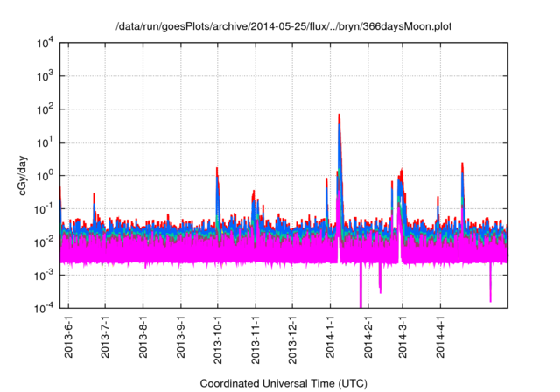Click the 10^0 y-axis tick label

(44, 175)
